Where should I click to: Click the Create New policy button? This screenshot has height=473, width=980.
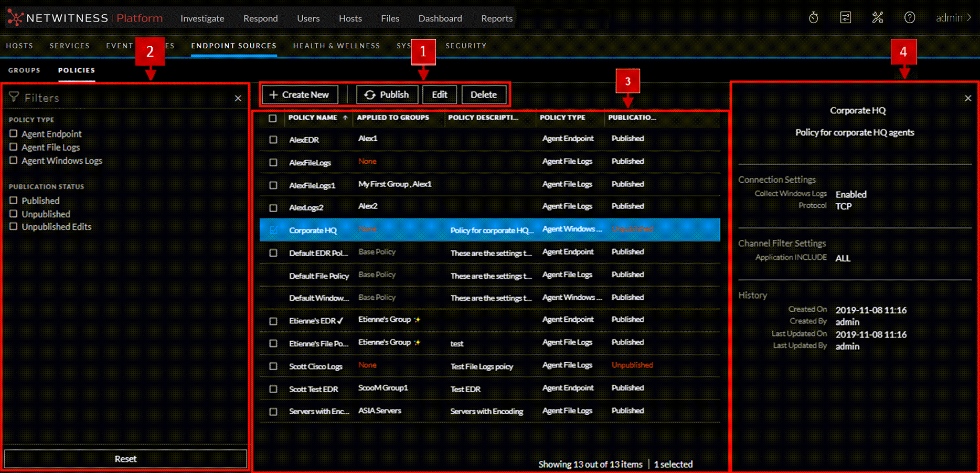tap(299, 94)
